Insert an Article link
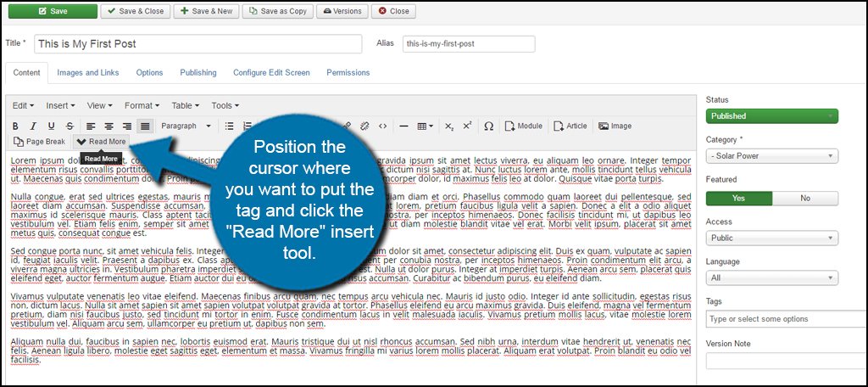The width and height of the screenshot is (868, 387). 570,126
